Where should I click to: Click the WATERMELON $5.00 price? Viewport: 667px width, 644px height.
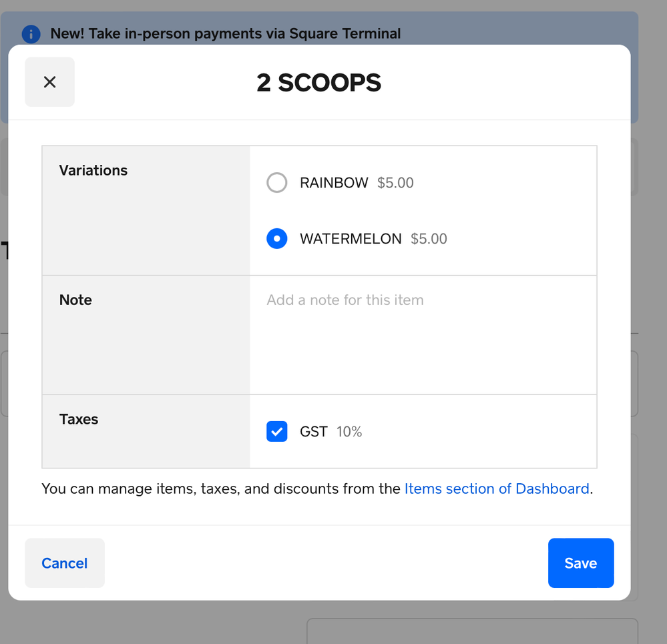click(x=429, y=239)
